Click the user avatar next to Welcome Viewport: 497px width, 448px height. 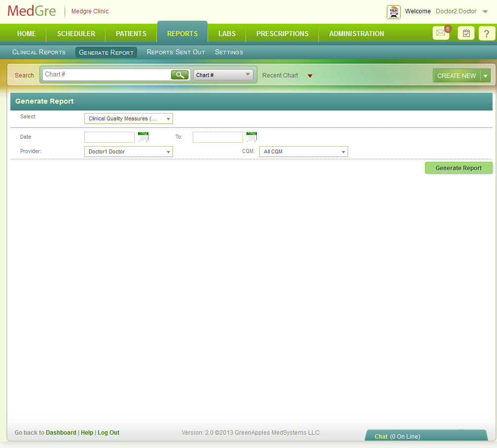pos(393,11)
